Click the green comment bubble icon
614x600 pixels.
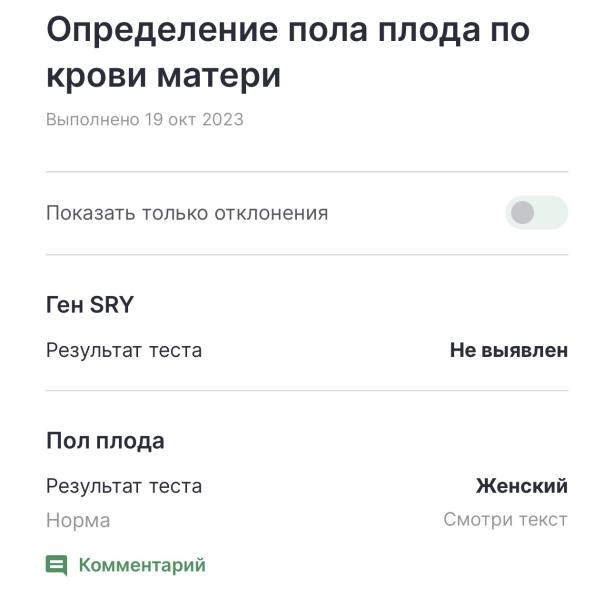[56, 565]
